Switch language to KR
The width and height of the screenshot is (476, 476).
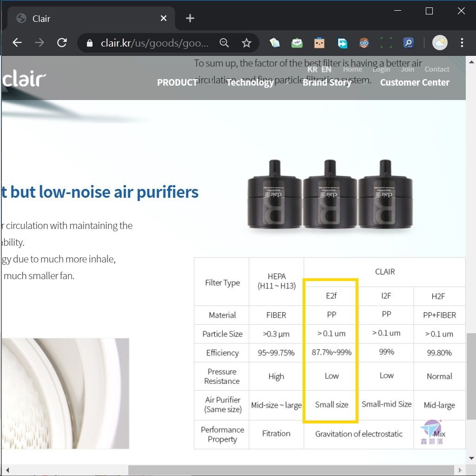click(312, 69)
